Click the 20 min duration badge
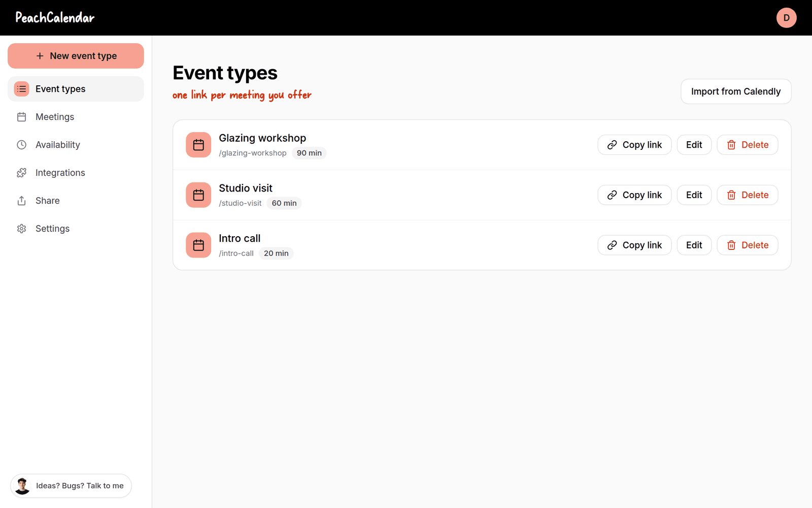 (276, 253)
